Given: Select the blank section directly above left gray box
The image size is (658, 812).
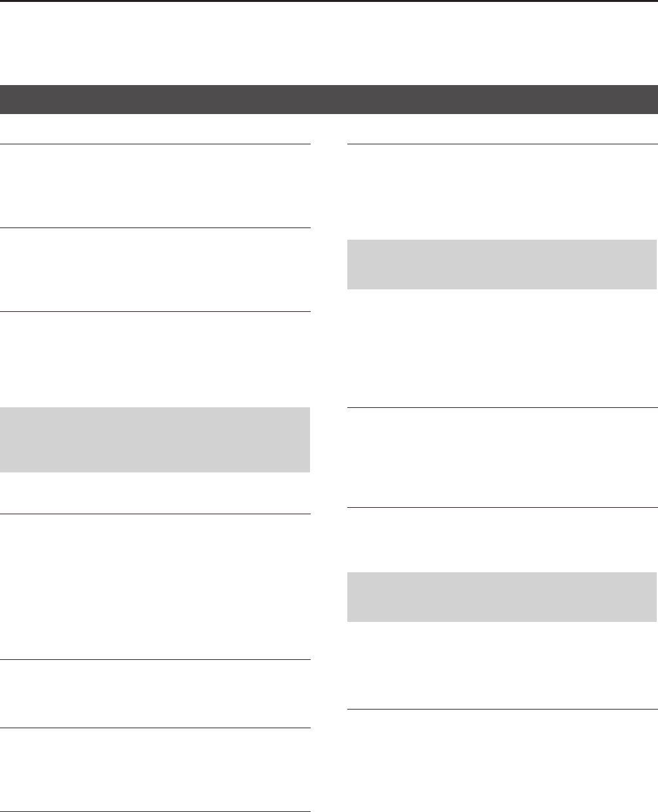Looking at the screenshot, I should (155, 359).
